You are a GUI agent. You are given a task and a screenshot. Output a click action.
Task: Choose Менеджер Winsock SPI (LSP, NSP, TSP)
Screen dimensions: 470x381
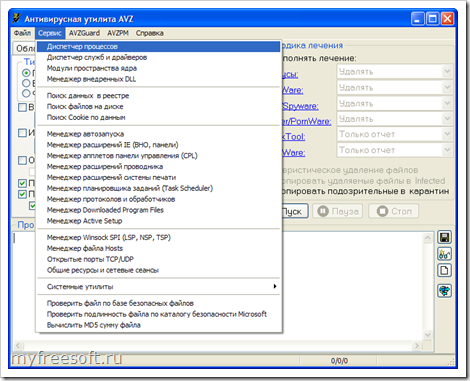(x=158, y=237)
